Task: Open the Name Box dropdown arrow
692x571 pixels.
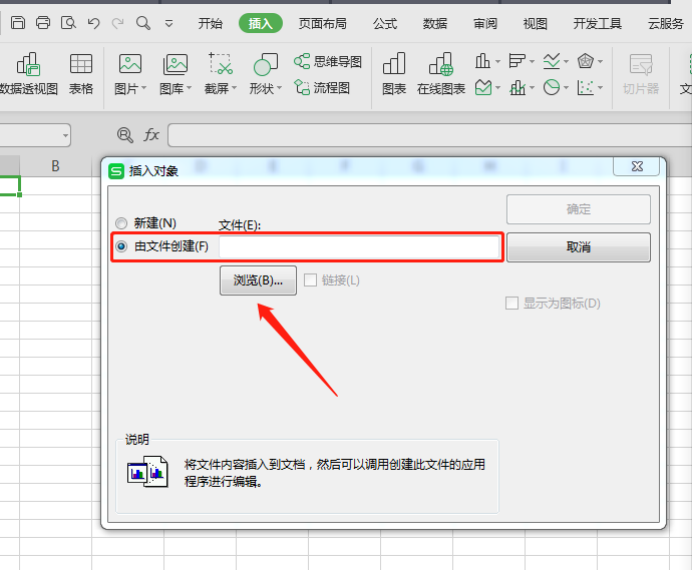Action: click(65, 135)
